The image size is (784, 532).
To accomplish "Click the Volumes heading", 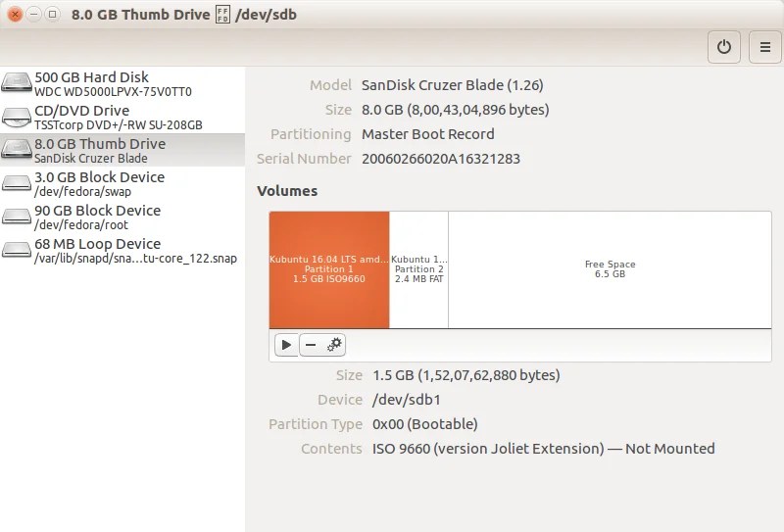I will tap(287, 191).
